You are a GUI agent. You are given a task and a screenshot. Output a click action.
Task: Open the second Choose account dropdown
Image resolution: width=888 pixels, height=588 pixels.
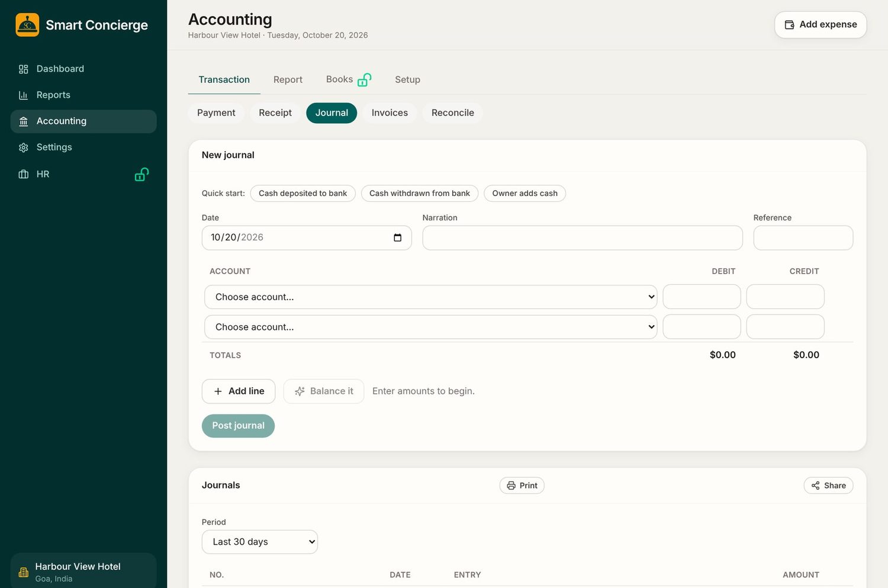[x=431, y=327]
